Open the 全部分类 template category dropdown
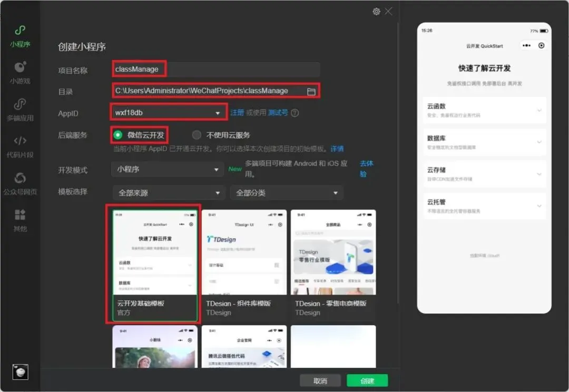The width and height of the screenshot is (569, 392). (287, 193)
